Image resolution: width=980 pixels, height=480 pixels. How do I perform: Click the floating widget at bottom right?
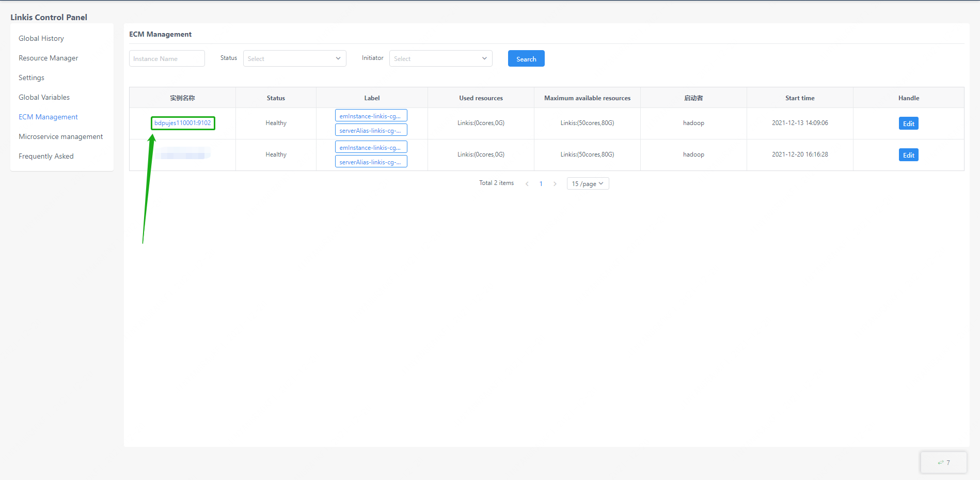[x=943, y=462]
